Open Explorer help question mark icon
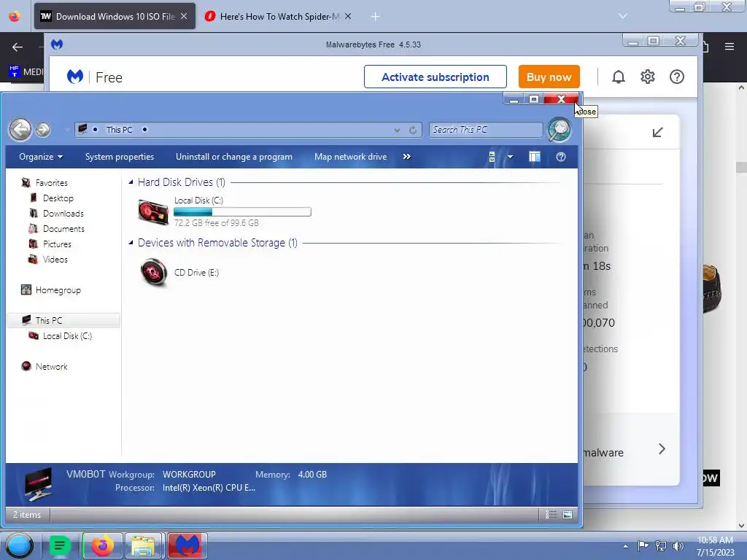Viewport: 747px width, 560px height. [561, 157]
